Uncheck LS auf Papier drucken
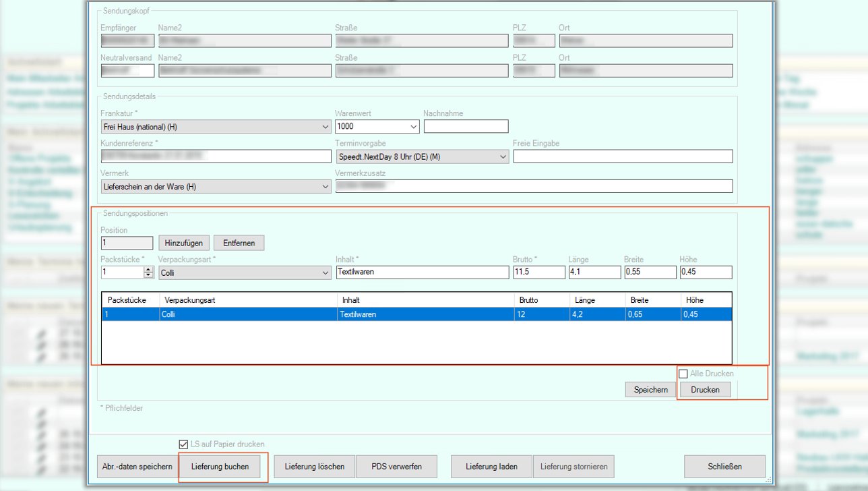Viewport: 868px width, 491px height. (x=183, y=444)
